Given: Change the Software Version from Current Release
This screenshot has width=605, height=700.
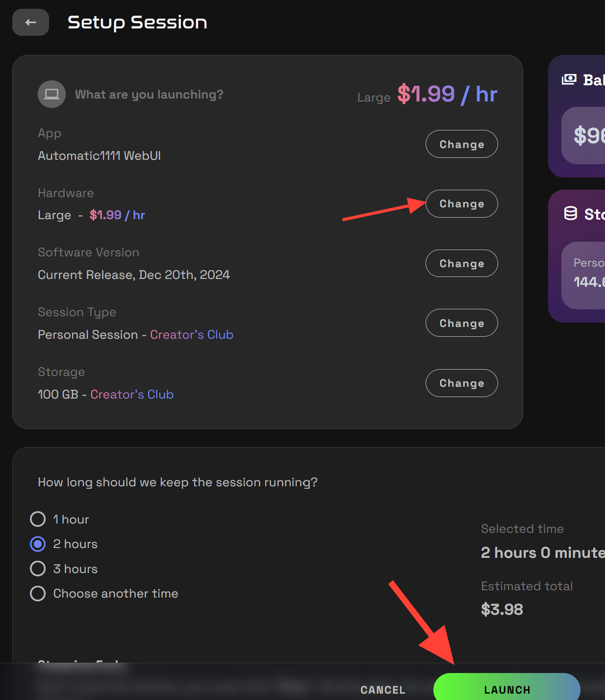Looking at the screenshot, I should pyautogui.click(x=461, y=263).
